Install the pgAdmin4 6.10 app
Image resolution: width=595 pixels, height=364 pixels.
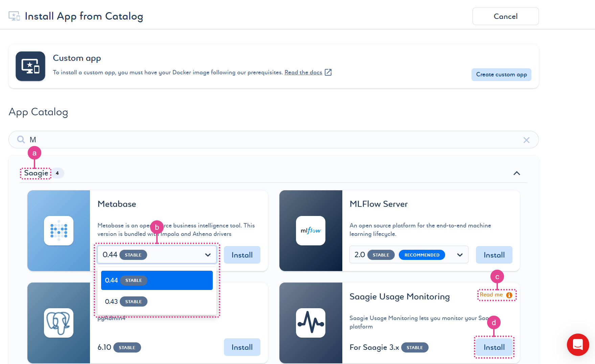click(x=242, y=347)
